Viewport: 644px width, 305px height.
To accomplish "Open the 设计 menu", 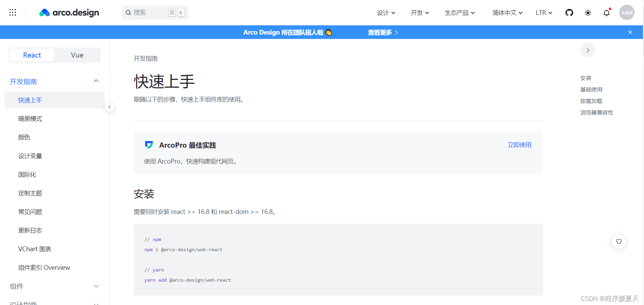I will (385, 13).
